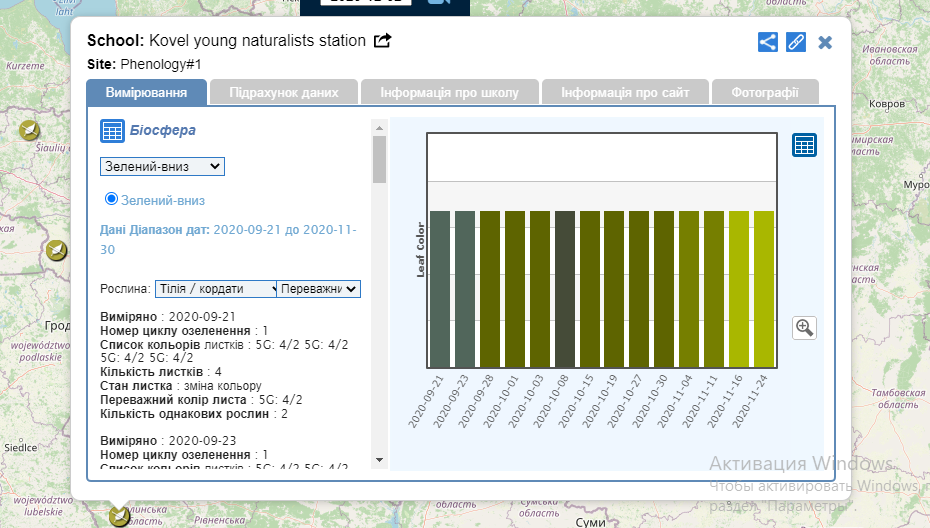
Task: Click the copy link chain icon
Action: click(796, 42)
